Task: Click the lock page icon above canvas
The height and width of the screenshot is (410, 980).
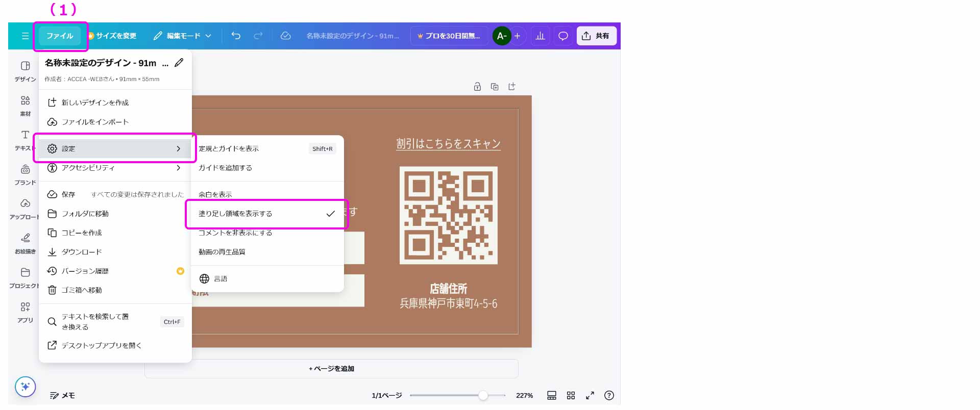Action: 477,87
